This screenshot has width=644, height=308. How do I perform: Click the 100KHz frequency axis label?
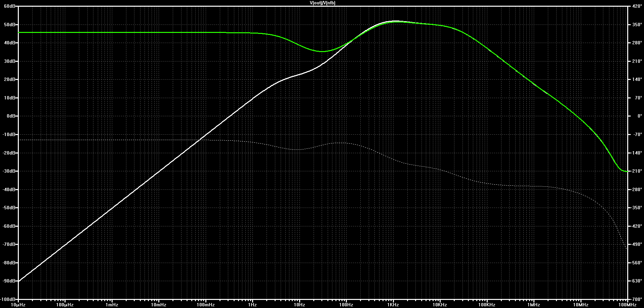pos(486,305)
